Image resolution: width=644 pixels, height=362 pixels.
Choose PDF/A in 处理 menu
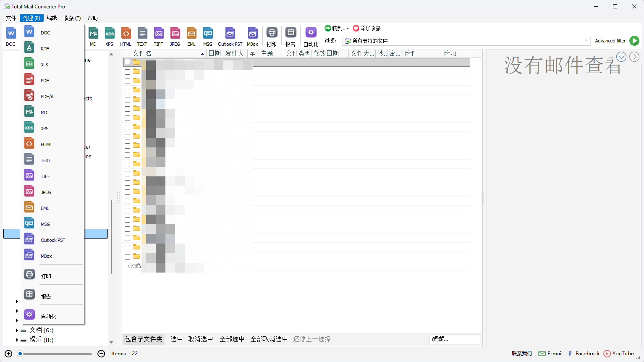coord(52,96)
